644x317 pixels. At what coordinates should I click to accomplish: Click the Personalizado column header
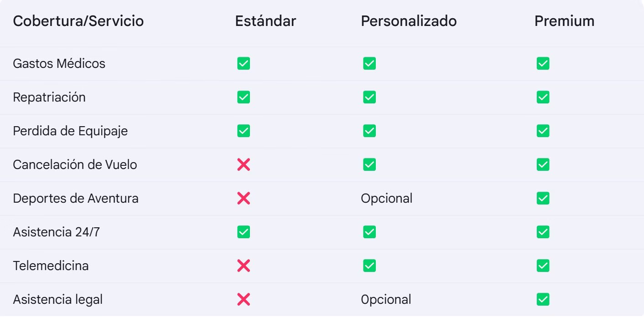(x=409, y=21)
